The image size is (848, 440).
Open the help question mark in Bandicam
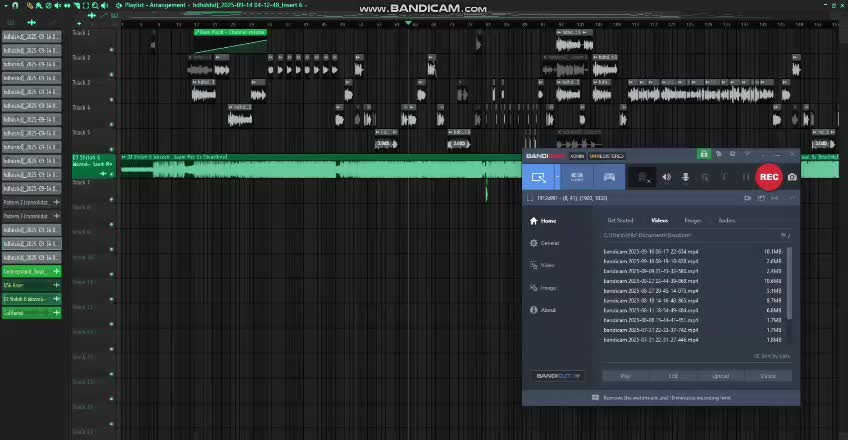[747, 155]
